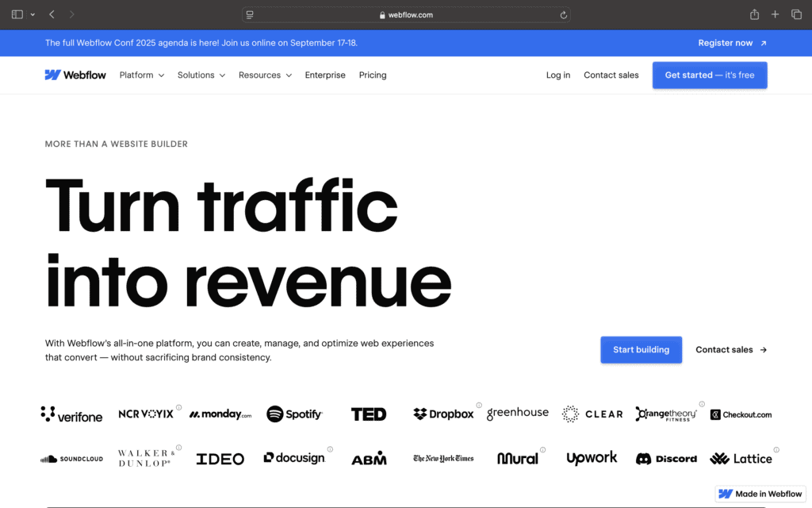Viewport: 812px width, 508px height.
Task: Open the Pricing nav item
Action: [373, 75]
